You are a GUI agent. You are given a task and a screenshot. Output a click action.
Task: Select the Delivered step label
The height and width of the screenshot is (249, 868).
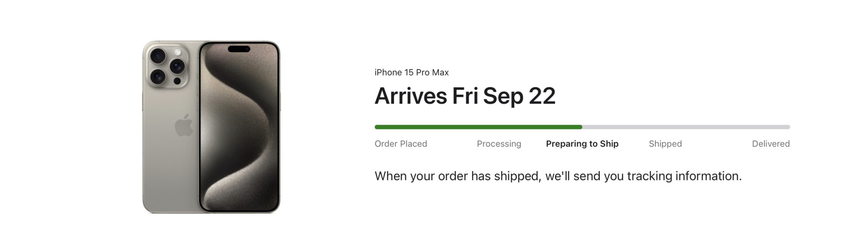tap(770, 144)
